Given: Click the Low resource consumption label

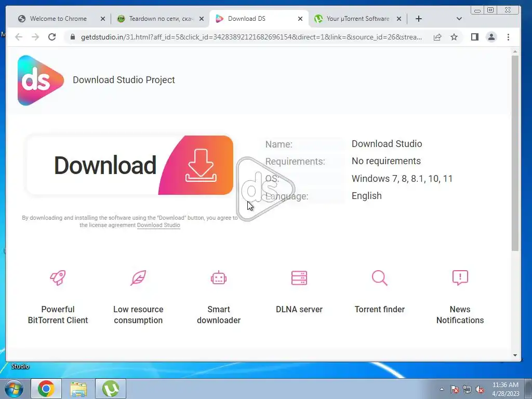Looking at the screenshot, I should pyautogui.click(x=138, y=315).
